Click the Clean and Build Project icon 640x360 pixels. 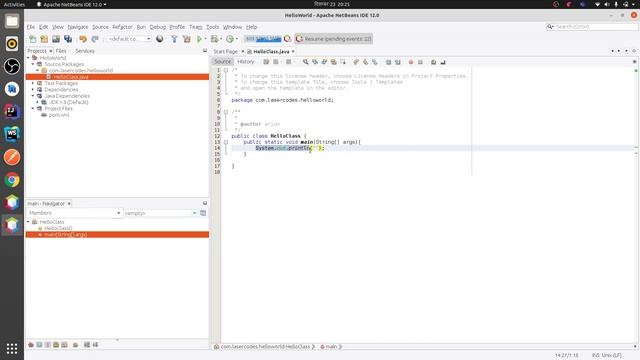point(187,39)
